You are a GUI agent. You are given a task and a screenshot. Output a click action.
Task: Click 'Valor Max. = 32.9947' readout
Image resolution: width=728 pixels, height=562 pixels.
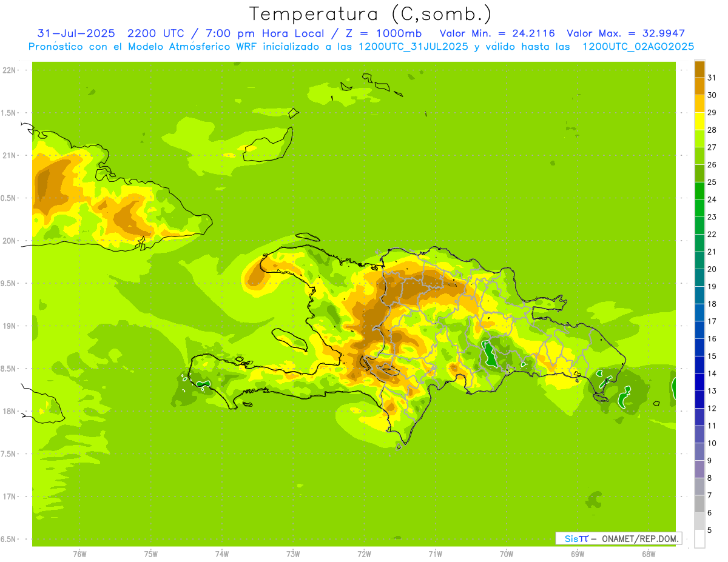625,33
